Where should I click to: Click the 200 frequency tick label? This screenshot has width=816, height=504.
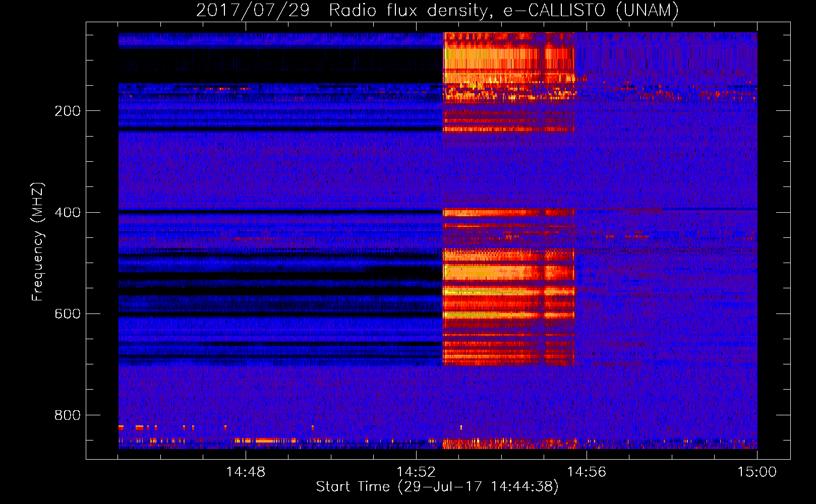[68, 111]
